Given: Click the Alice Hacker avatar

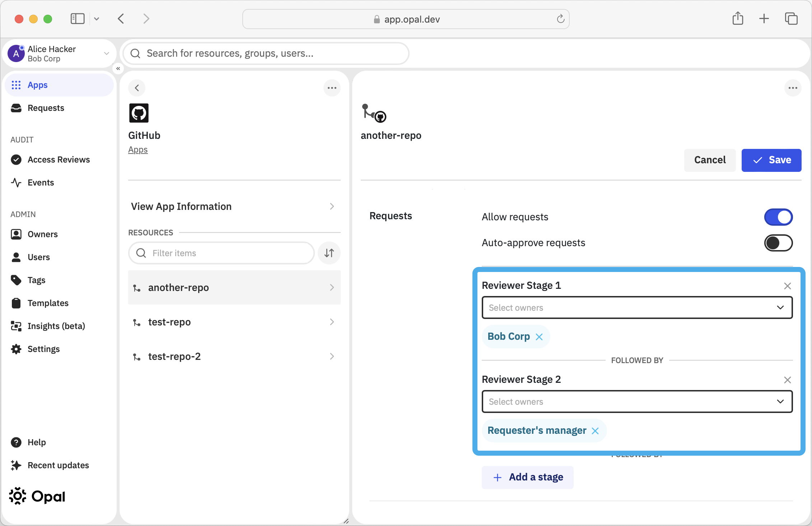Looking at the screenshot, I should (16, 53).
